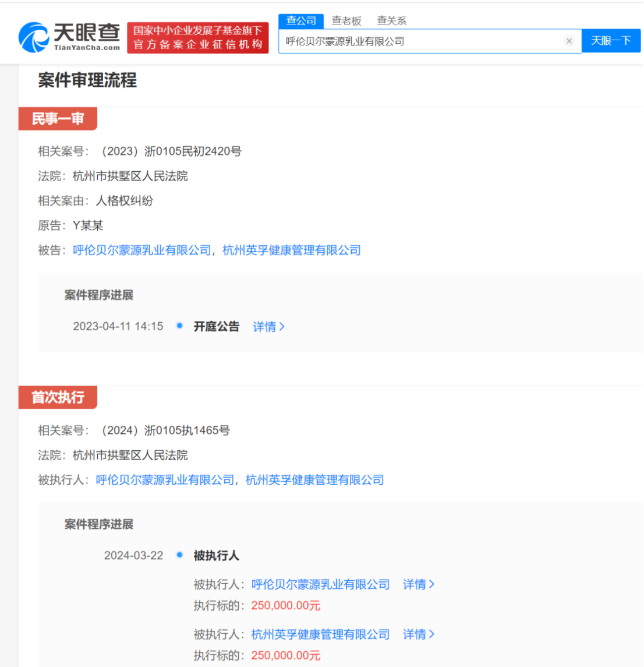Click the 首次执行 stage label
This screenshot has height=667, width=644.
click(58, 397)
